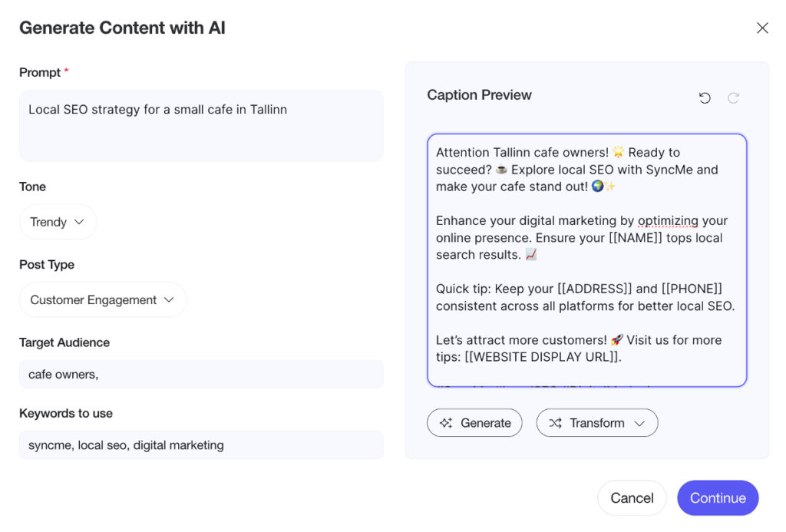
Task: Expand the Transform chevron arrow
Action: pos(639,423)
